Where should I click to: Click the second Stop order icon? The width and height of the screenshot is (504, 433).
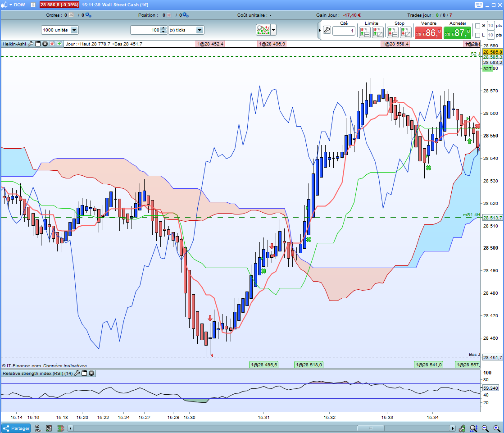click(x=406, y=32)
